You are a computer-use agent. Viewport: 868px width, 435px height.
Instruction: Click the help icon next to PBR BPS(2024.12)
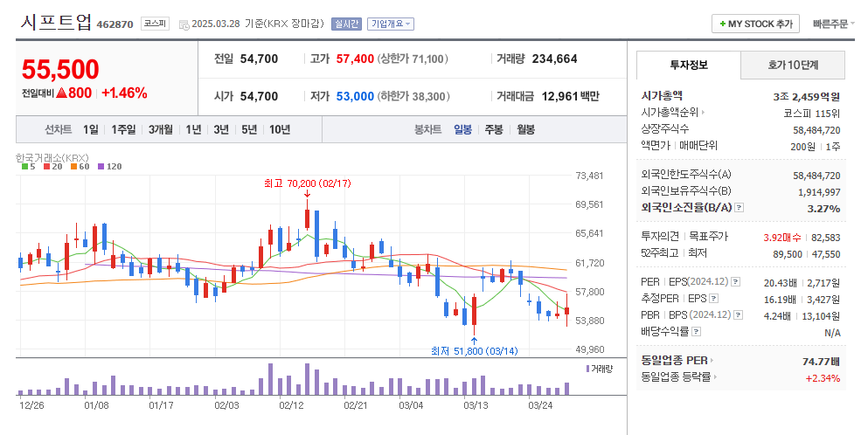738,315
